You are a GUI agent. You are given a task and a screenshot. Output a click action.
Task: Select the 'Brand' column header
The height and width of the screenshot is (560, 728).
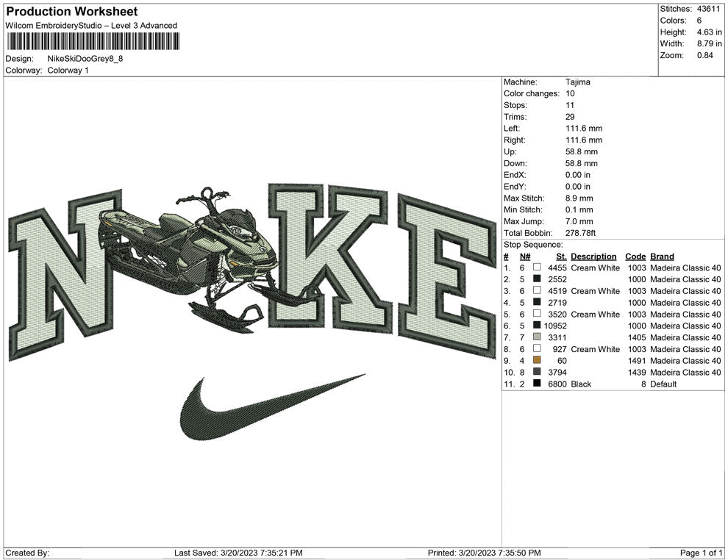tap(662, 256)
